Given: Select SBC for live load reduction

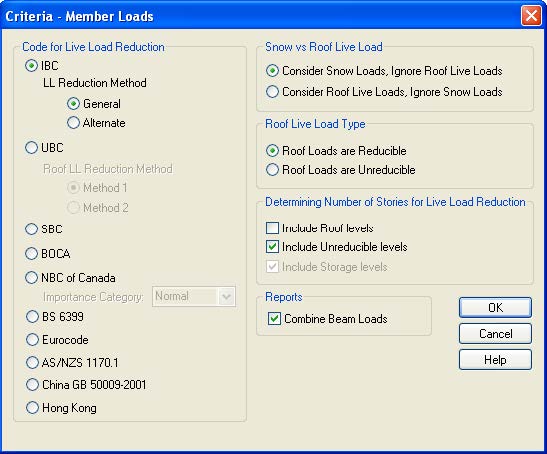Looking at the screenshot, I should [x=31, y=229].
